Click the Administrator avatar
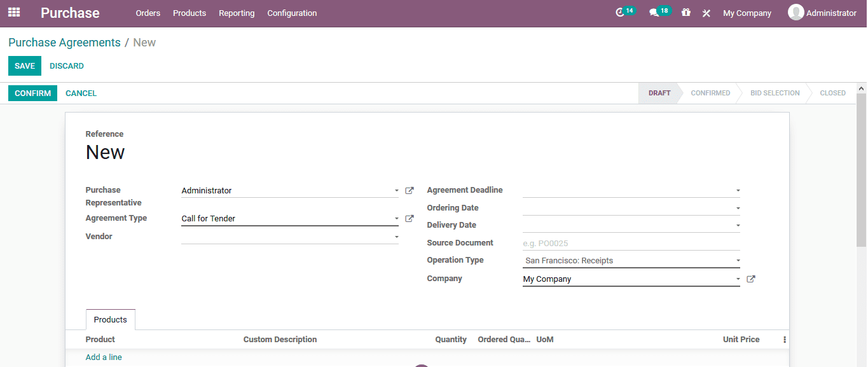 point(795,12)
